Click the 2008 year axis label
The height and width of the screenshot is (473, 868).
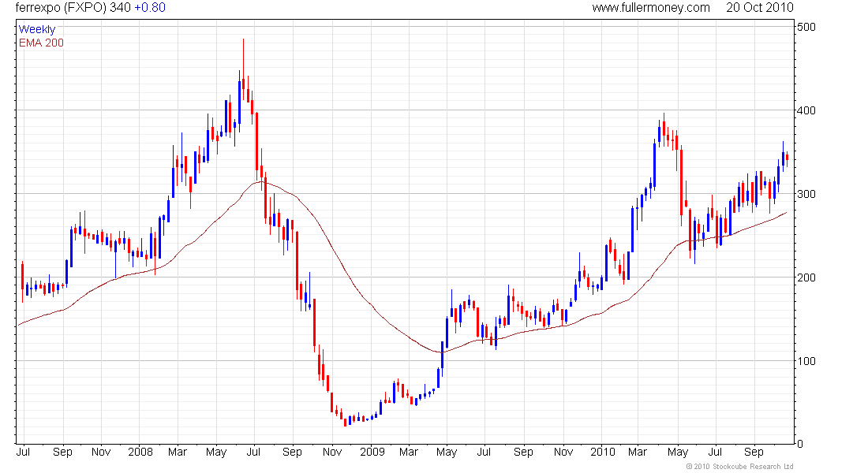point(140,452)
